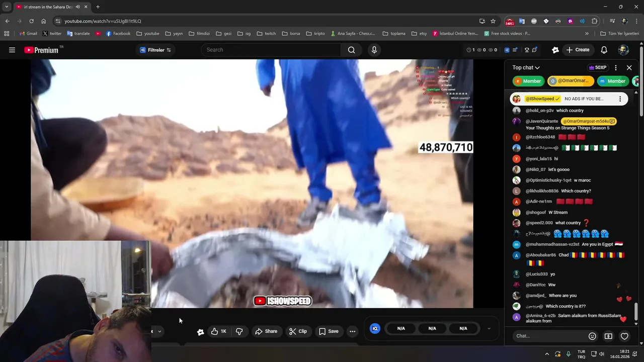Create a Clip of the stream

[x=298, y=331]
